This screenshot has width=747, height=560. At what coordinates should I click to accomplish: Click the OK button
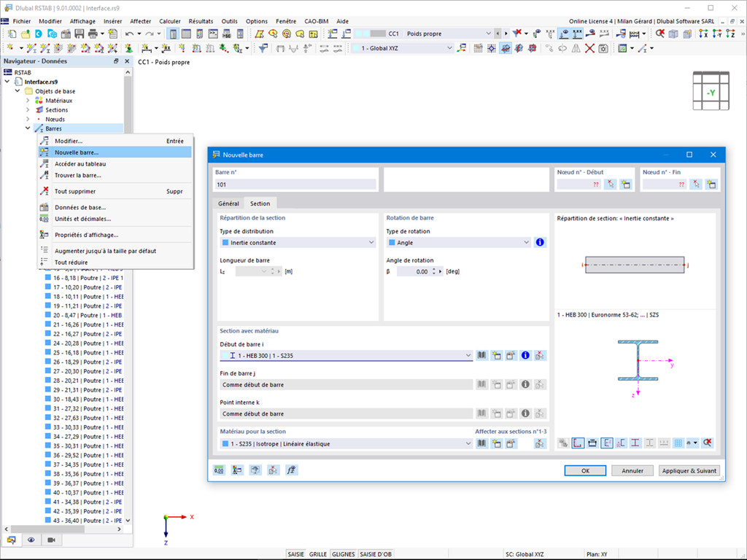coord(585,470)
